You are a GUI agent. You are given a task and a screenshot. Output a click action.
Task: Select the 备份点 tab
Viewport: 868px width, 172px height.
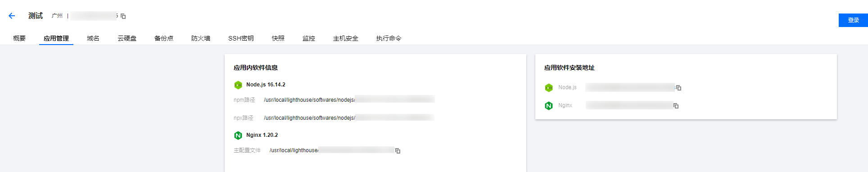click(164, 38)
